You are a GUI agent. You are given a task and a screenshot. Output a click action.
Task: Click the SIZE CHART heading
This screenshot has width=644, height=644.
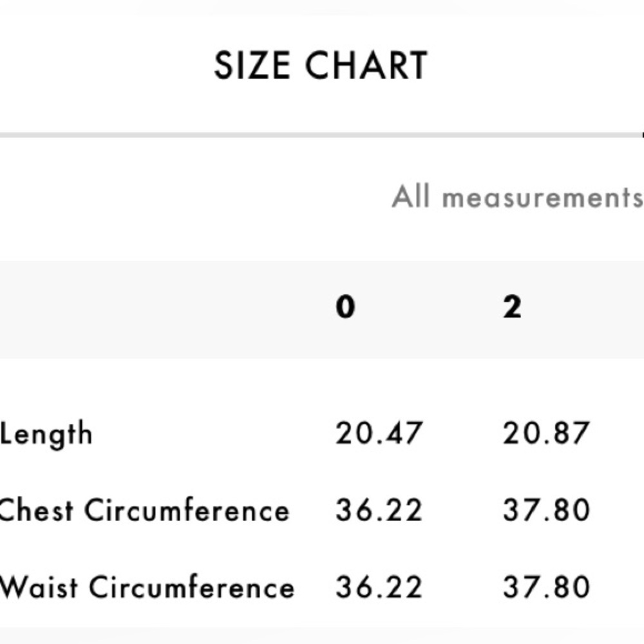(x=321, y=65)
